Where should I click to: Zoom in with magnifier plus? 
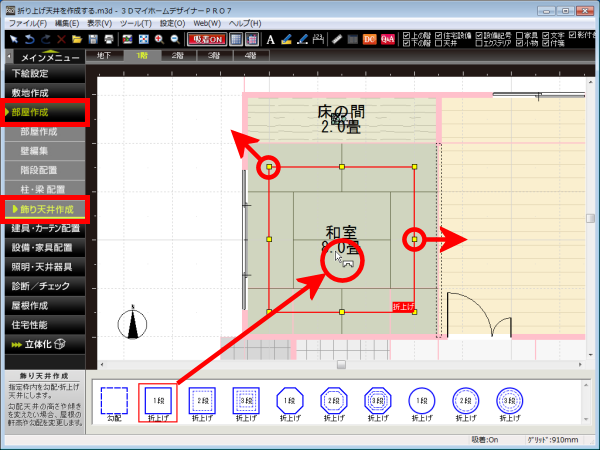tap(159, 39)
